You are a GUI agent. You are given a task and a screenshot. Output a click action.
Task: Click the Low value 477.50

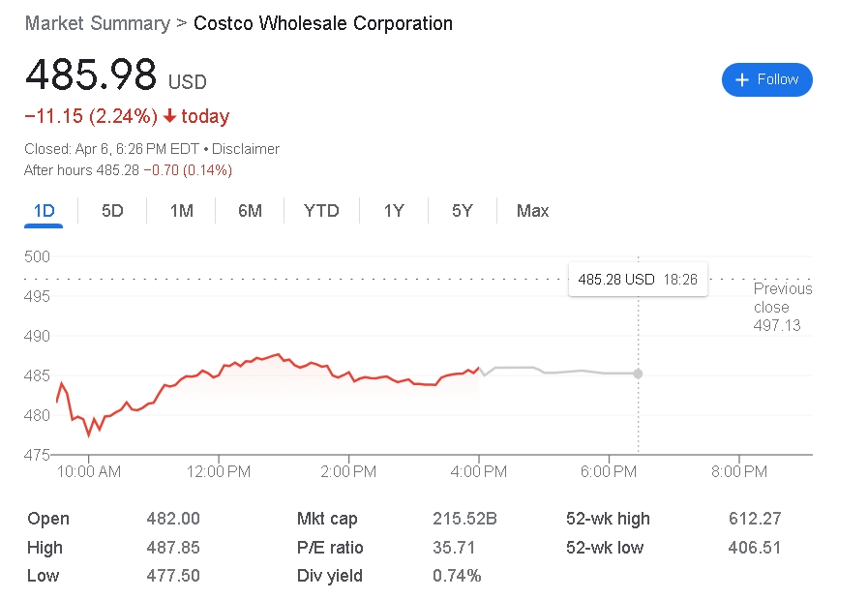(173, 576)
